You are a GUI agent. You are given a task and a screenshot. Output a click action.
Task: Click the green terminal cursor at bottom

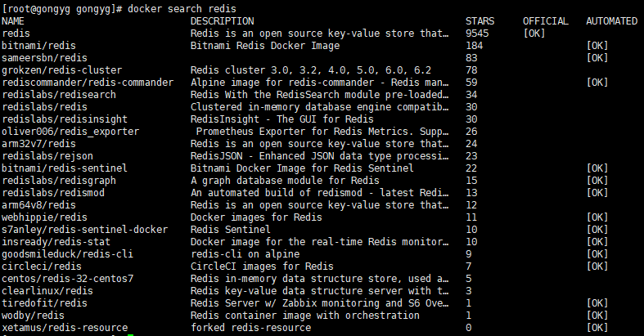[131, 334]
